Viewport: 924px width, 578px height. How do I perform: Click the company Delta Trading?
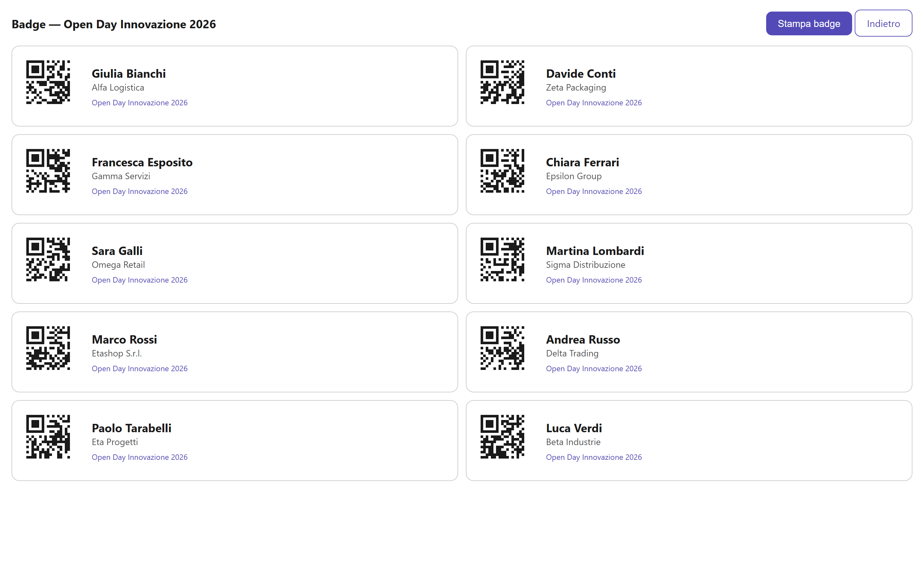pos(572,354)
